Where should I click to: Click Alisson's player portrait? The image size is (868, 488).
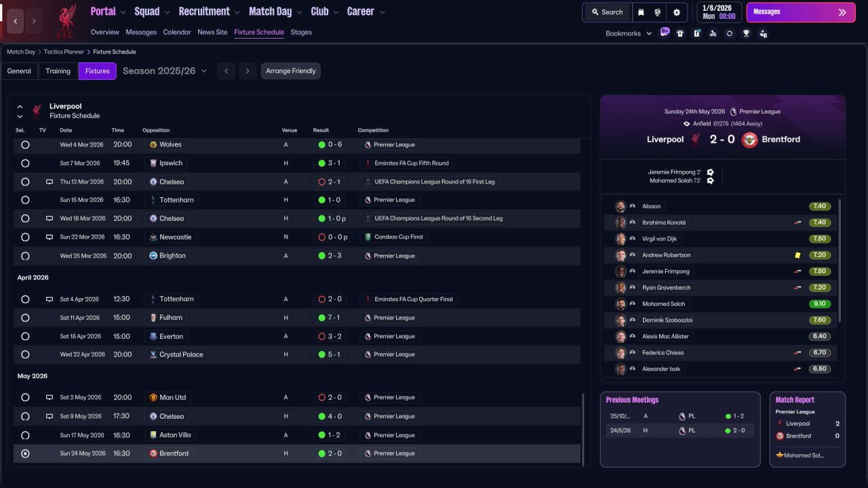620,206
